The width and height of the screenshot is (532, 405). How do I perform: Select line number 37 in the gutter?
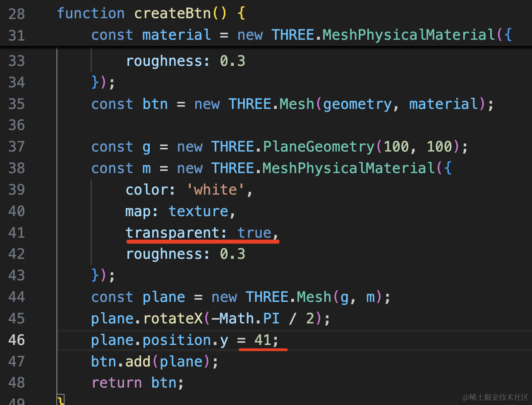point(17,147)
